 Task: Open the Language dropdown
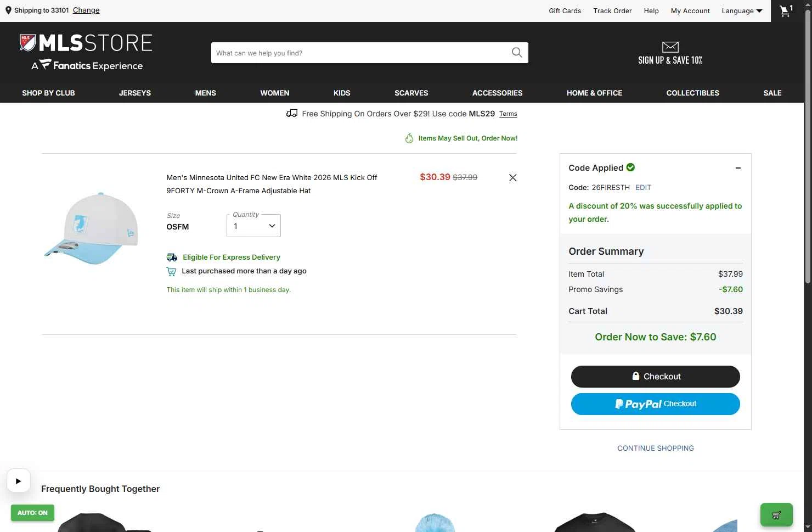coord(742,10)
